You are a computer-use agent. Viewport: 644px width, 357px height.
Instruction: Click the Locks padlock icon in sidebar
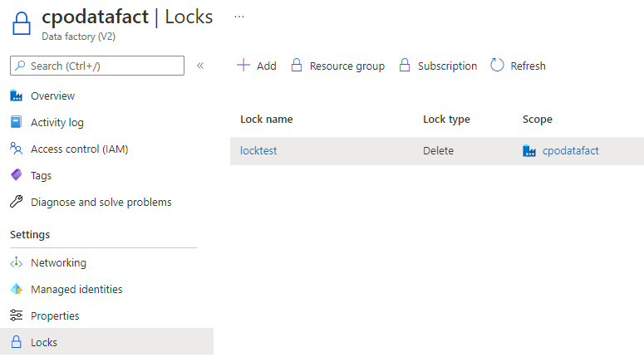click(x=16, y=342)
